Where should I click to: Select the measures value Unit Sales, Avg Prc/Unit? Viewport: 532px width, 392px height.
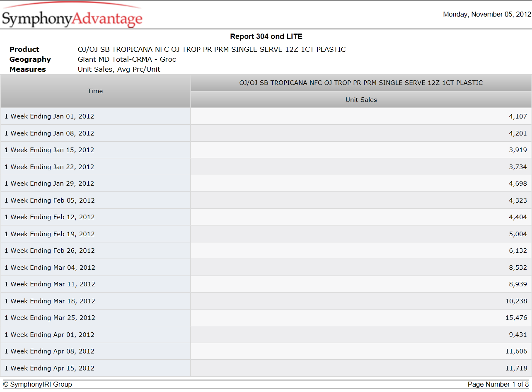119,69
